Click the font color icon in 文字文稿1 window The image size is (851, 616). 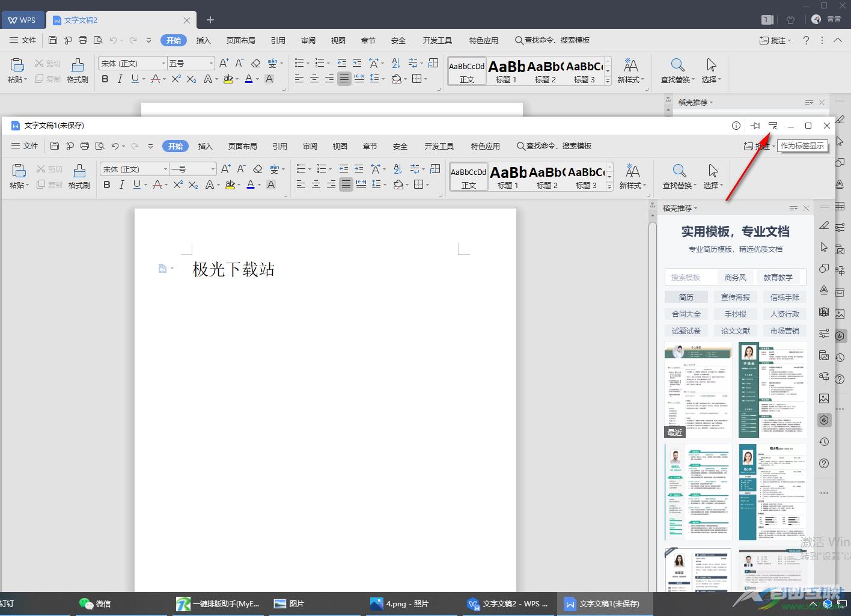pos(250,185)
